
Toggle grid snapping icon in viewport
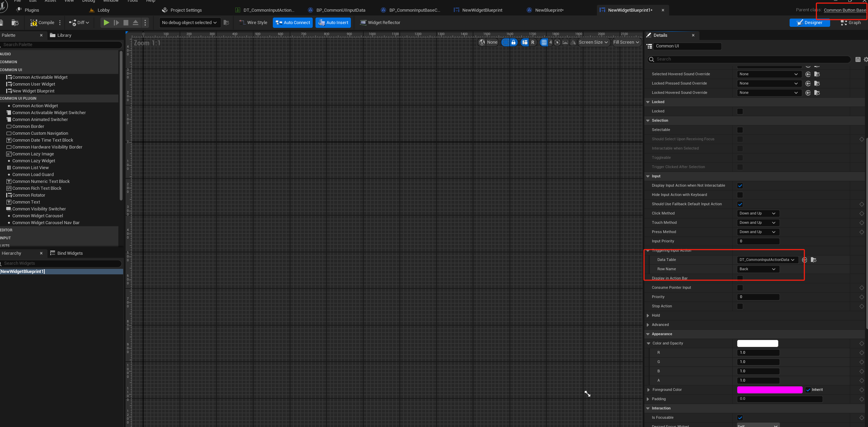pyautogui.click(x=544, y=42)
